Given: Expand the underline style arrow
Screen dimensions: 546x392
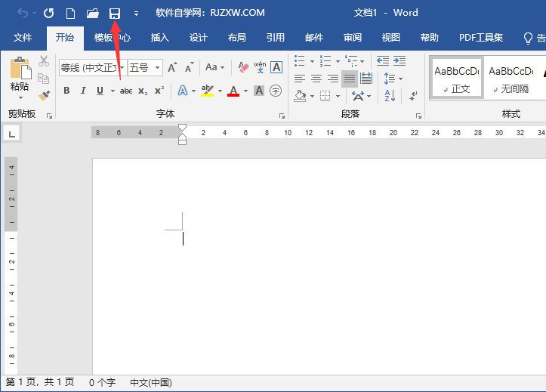Looking at the screenshot, I should (113, 91).
